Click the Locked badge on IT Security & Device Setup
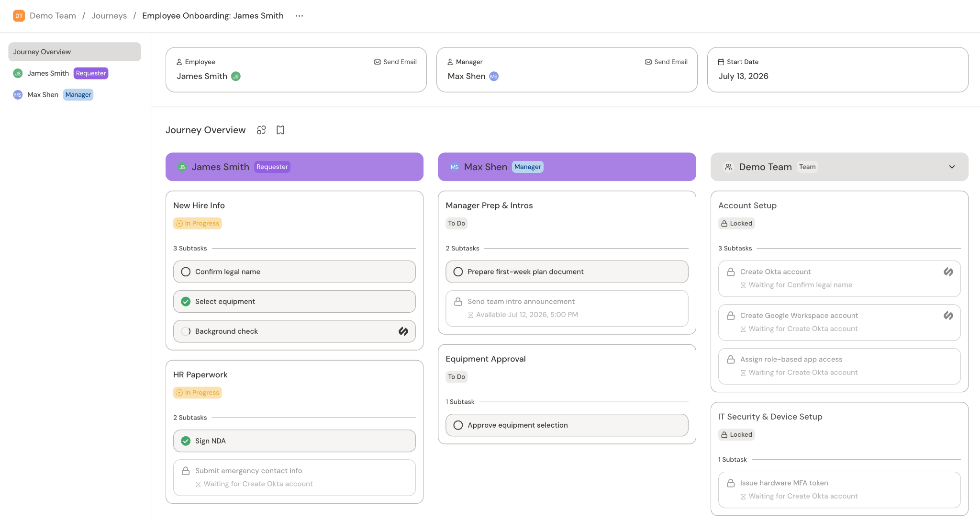 736,434
